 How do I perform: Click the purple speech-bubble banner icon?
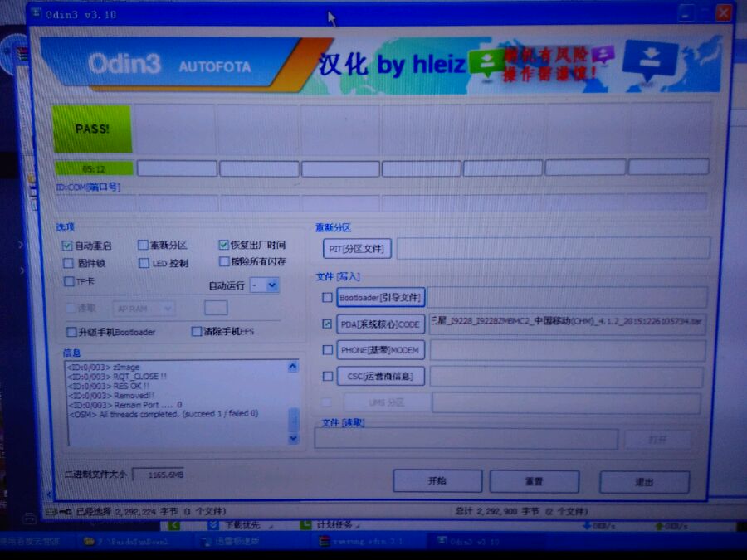[x=603, y=55]
